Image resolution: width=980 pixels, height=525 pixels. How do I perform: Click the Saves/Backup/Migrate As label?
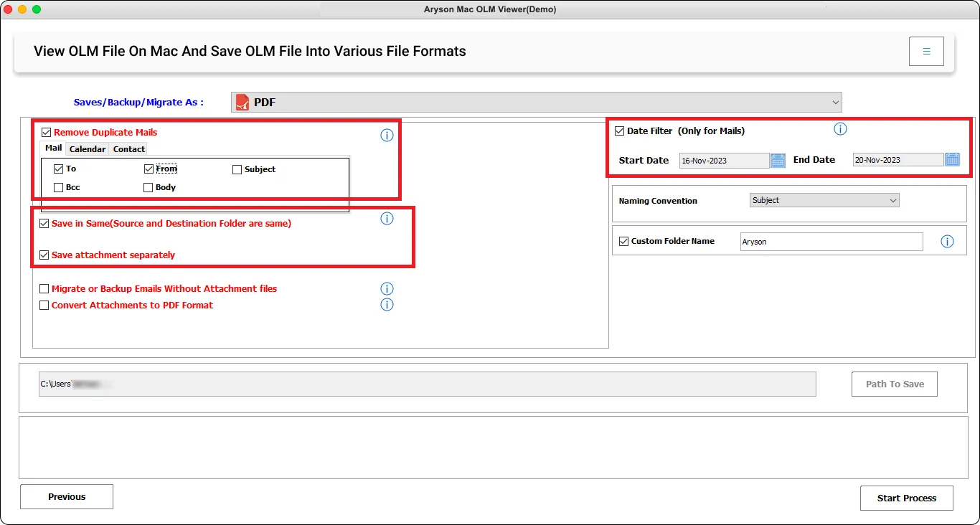pos(138,103)
